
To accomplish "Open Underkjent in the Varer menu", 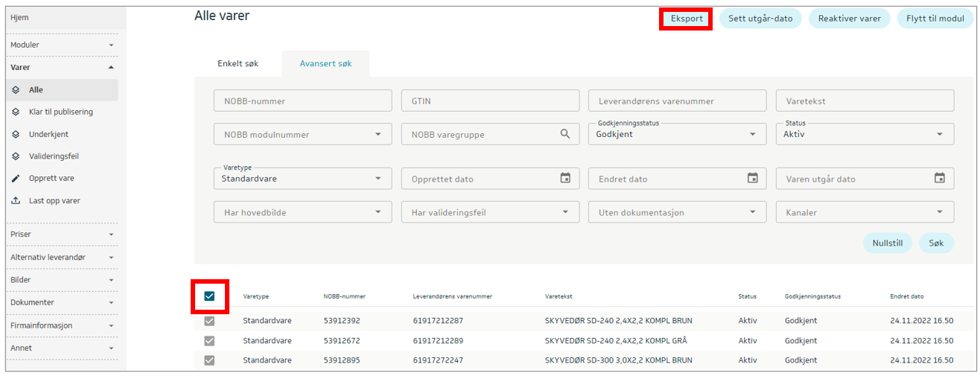I will pos(48,134).
